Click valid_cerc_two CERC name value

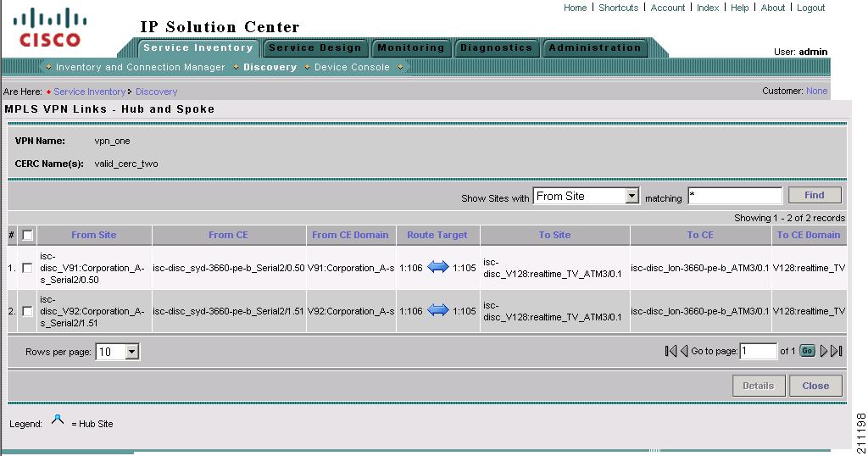point(126,164)
